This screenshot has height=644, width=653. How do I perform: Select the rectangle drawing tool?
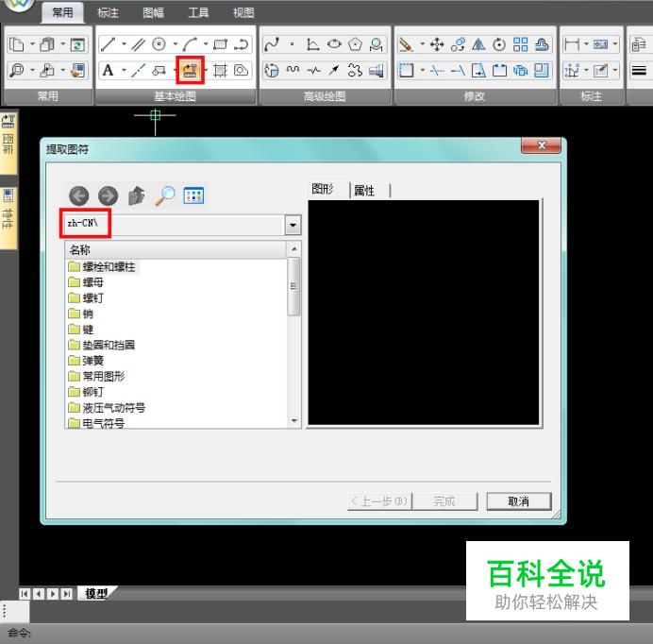click(220, 44)
